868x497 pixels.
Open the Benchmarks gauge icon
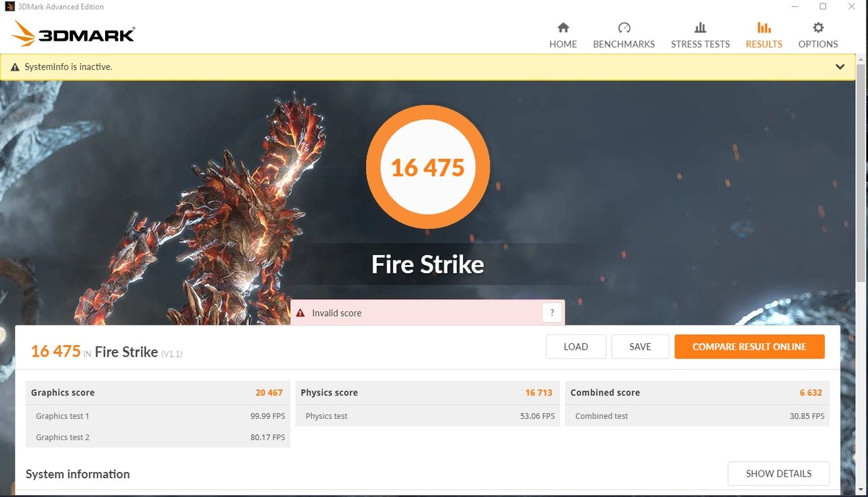pos(624,28)
